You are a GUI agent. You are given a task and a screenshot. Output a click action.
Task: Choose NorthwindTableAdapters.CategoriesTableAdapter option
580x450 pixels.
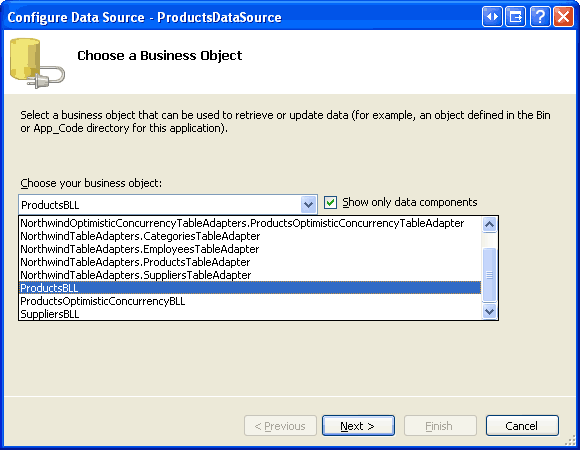click(x=250, y=236)
